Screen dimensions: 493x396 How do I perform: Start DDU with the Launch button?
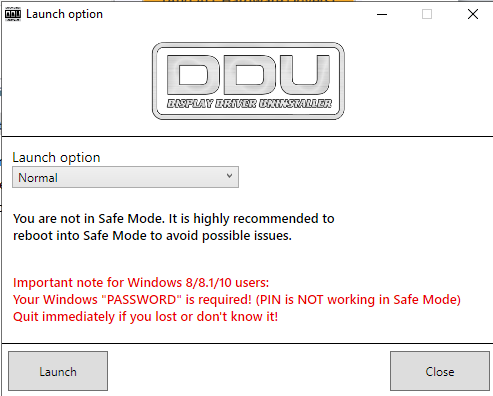pyautogui.click(x=58, y=371)
